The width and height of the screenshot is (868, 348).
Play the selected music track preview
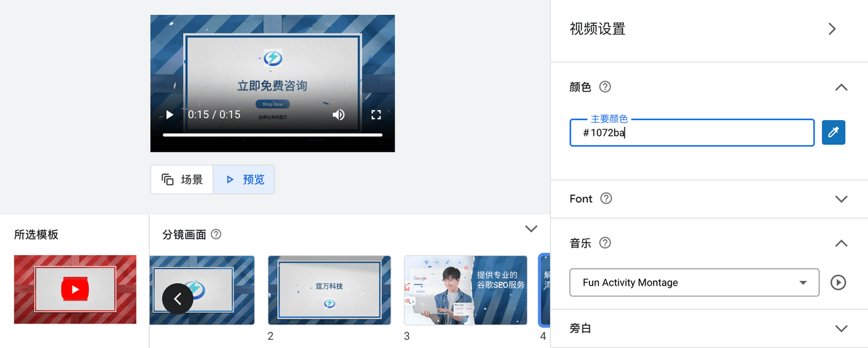click(838, 282)
